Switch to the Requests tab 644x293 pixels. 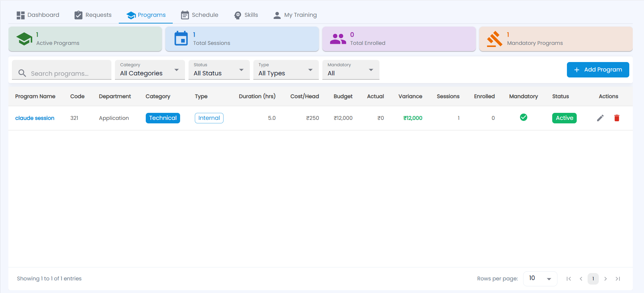click(93, 15)
